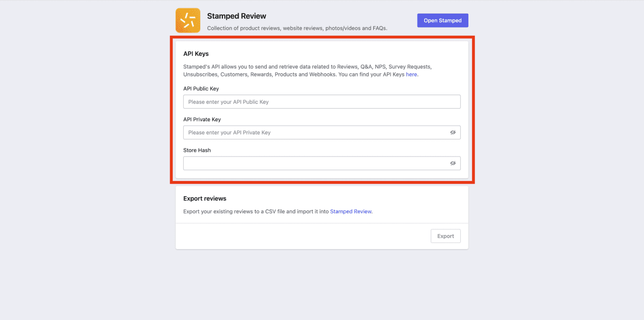Reveal the hidden Store Hash value
The height and width of the screenshot is (320, 644).
pyautogui.click(x=453, y=163)
